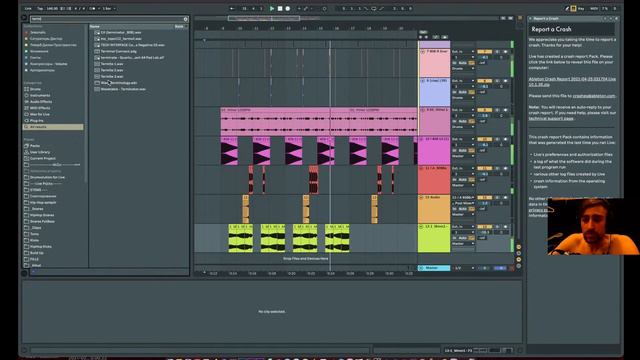Unfold the 9 03_Hihat L track
This screenshot has width=640, height=360.
[422, 110]
